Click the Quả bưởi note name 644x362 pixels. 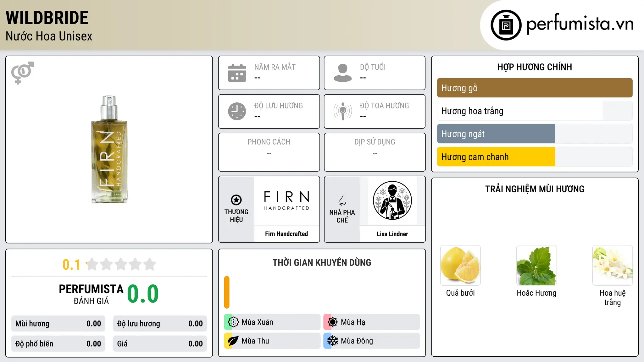[x=460, y=293]
